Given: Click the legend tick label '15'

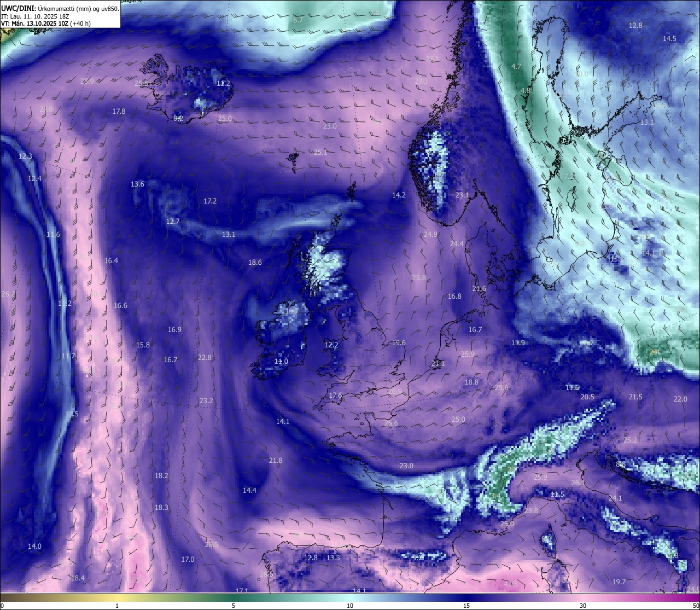Looking at the screenshot, I should 466,606.
